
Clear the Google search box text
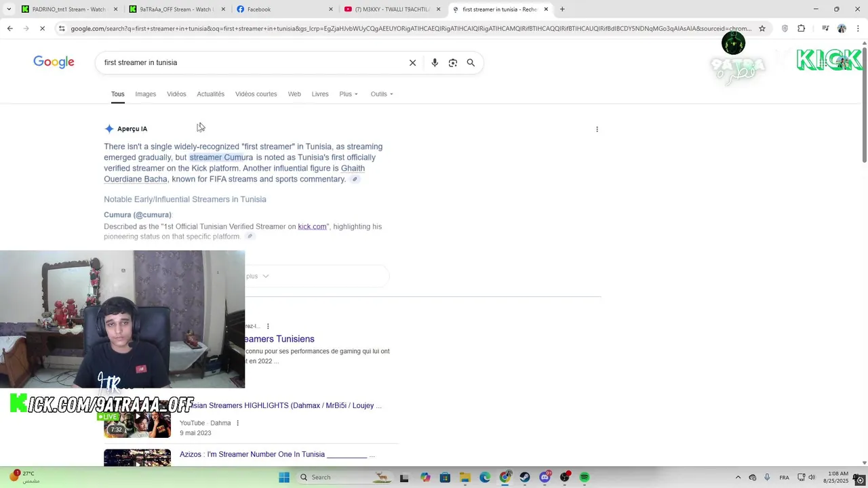point(412,62)
